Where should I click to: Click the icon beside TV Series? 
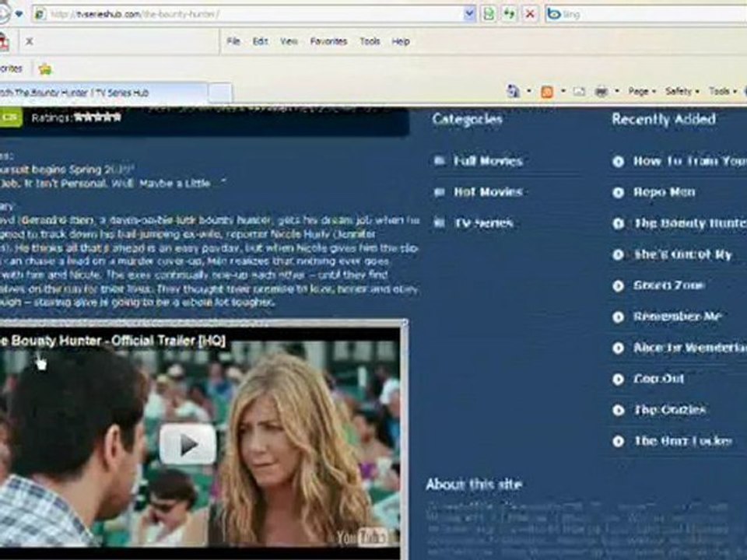tap(439, 223)
